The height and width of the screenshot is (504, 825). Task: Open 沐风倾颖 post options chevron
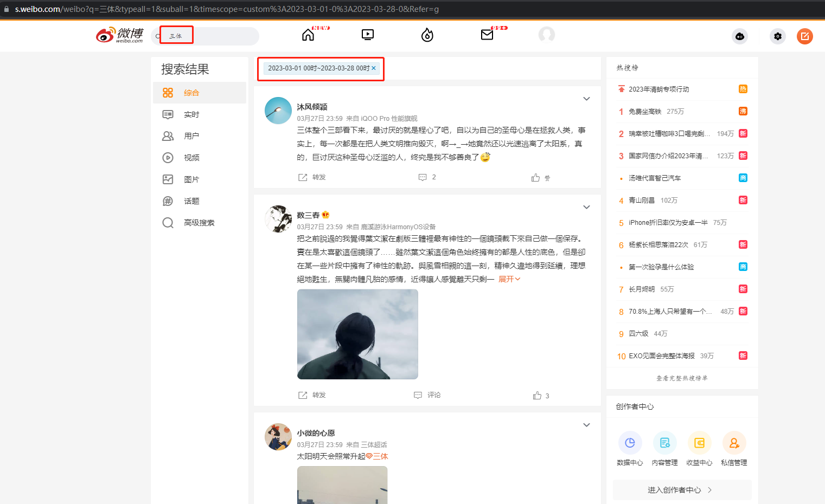tap(586, 99)
